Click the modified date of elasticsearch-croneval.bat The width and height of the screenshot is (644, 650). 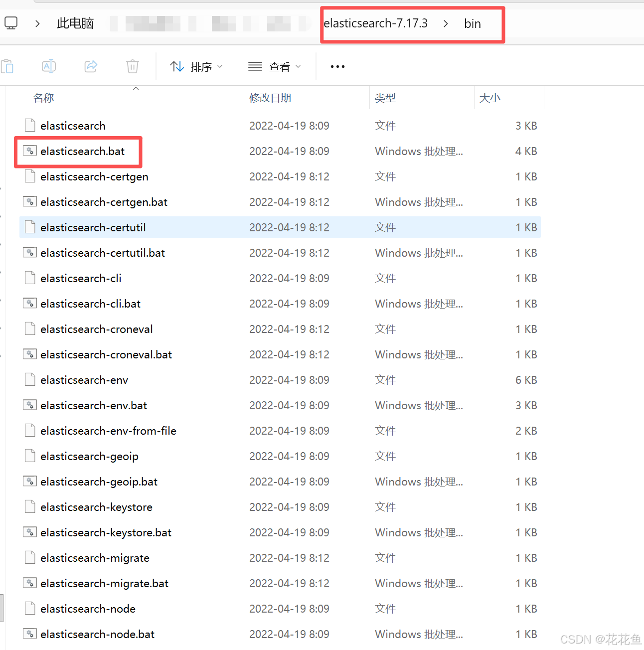290,354
